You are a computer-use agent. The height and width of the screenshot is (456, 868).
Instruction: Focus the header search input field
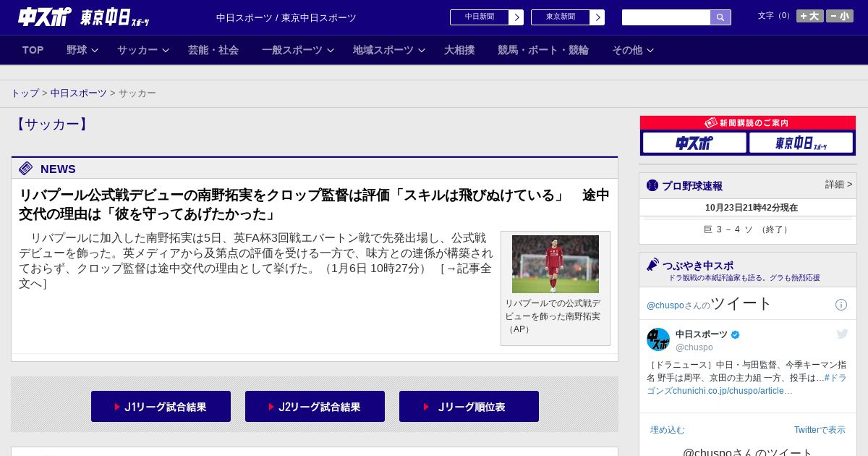666,17
